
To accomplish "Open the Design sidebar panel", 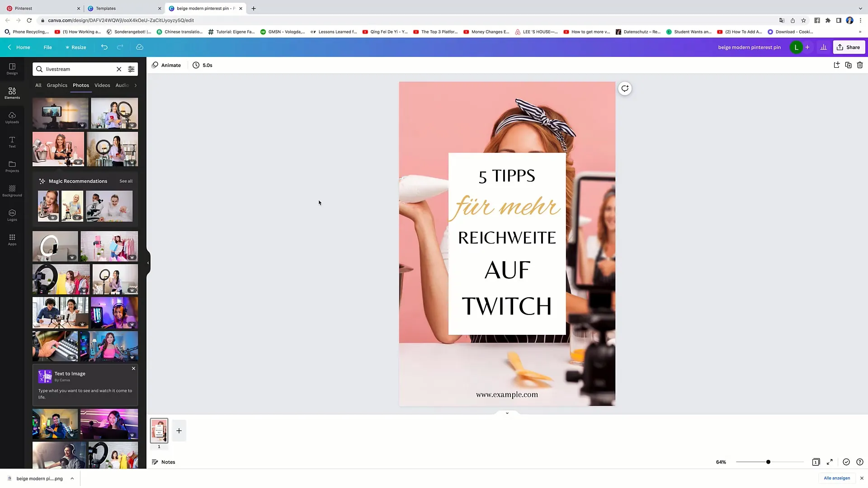I will (12, 69).
